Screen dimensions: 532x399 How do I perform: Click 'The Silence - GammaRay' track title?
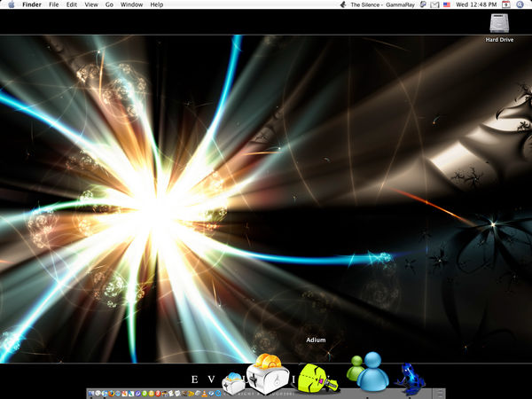382,4
